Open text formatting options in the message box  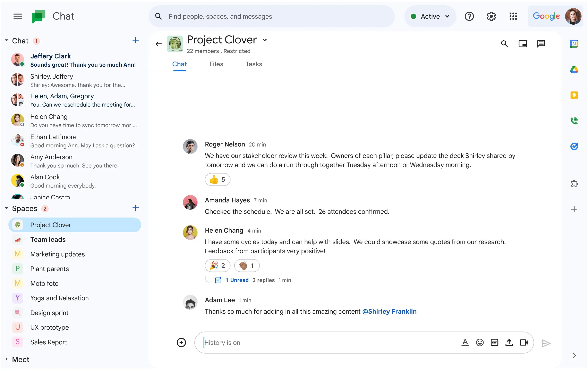[x=465, y=342]
